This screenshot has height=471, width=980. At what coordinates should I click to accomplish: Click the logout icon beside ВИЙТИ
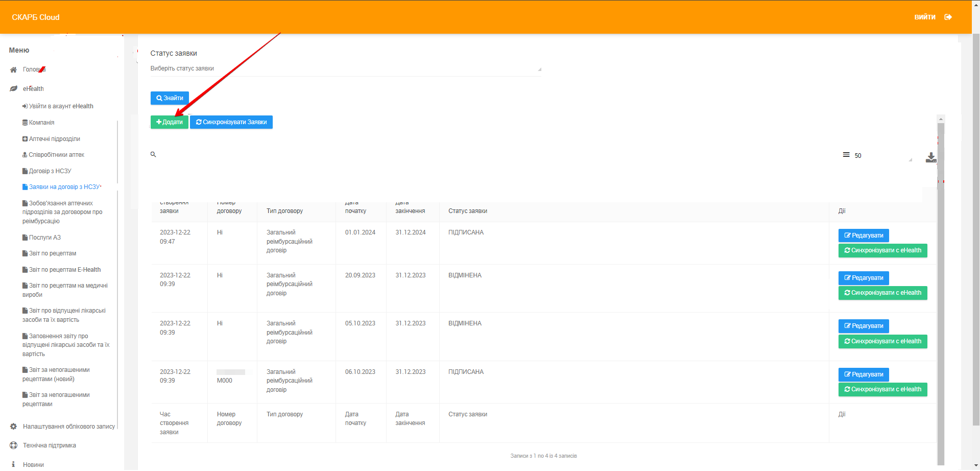[948, 17]
